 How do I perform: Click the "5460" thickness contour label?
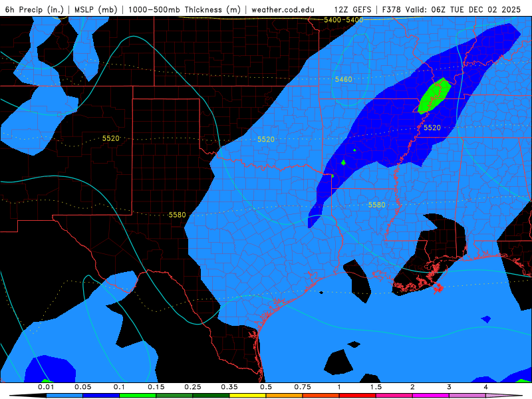[x=343, y=79]
